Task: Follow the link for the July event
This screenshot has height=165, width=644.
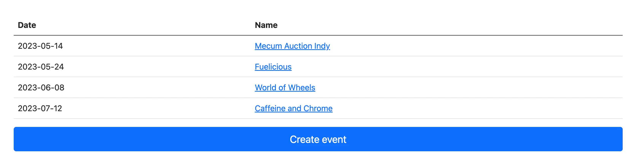Action: 293,108
